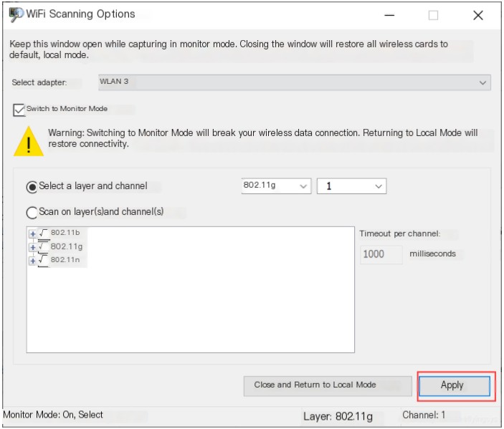Open the 802.11g layer dropdown

[277, 186]
